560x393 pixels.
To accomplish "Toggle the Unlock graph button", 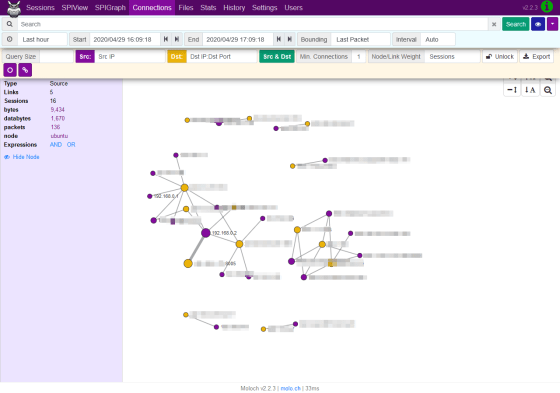I will point(500,56).
